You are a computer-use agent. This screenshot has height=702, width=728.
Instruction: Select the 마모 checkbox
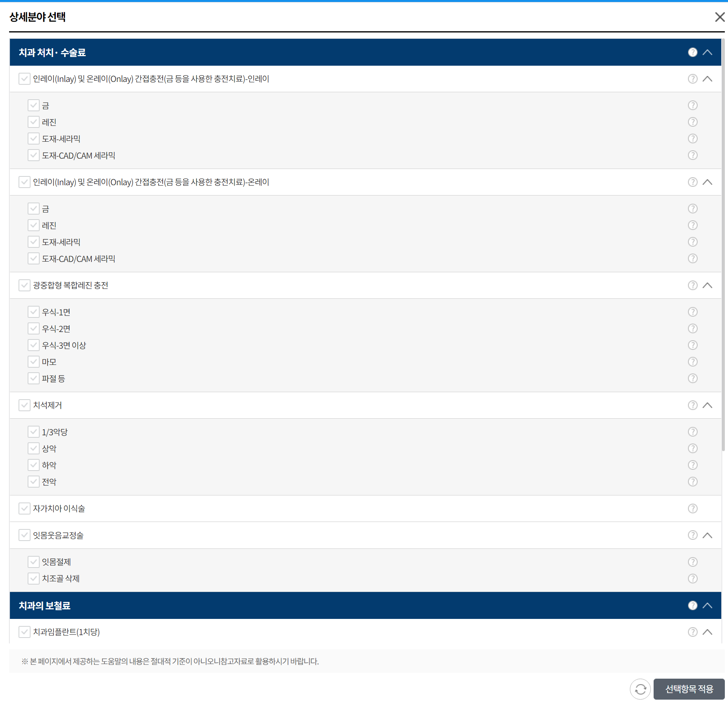pos(34,362)
